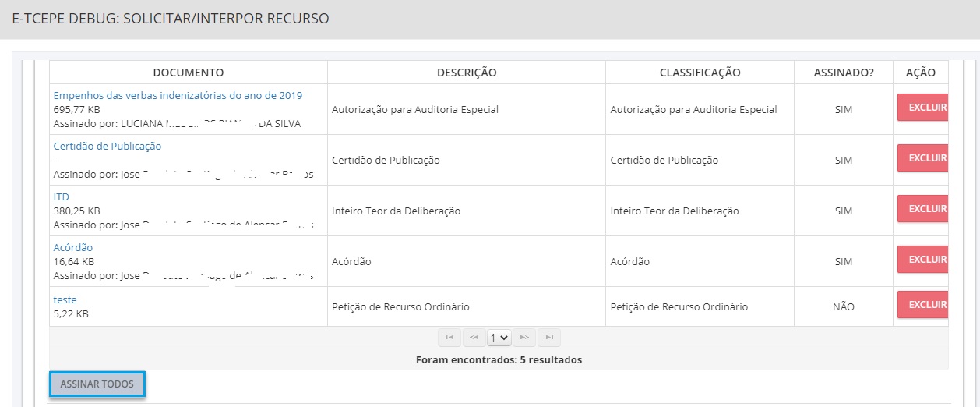The image size is (980, 407).
Task: Click the DOCUMENTO column header
Action: (189, 73)
